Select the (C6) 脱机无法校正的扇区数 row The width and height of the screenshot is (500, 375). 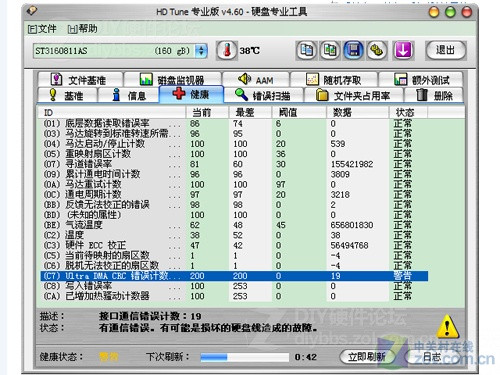pos(234,266)
